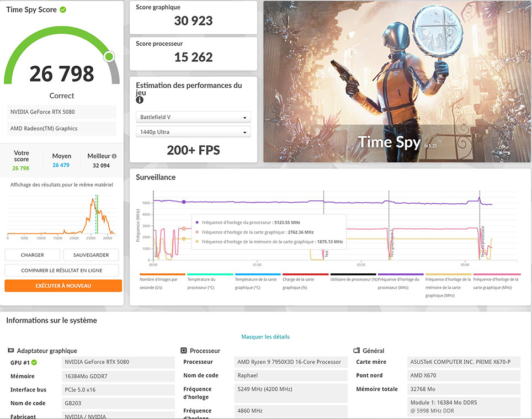
Task: Toggle the Charge de la carte graphique legend
Action: click(x=305, y=282)
